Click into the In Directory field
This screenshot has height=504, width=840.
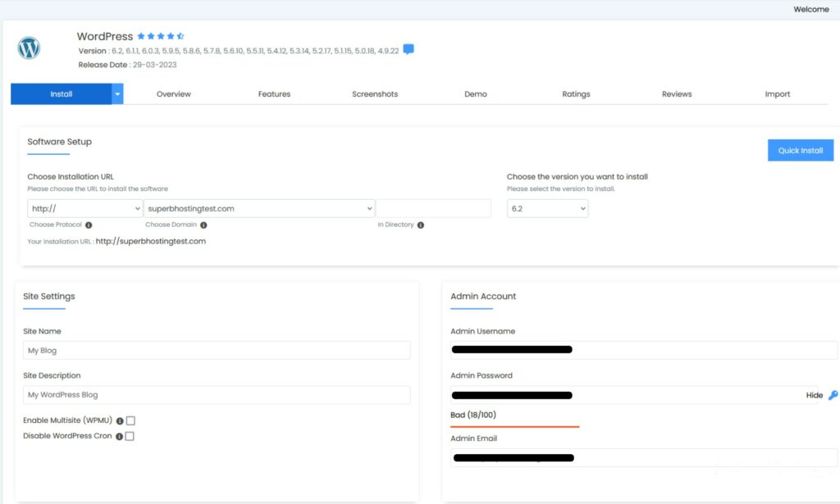tap(433, 209)
